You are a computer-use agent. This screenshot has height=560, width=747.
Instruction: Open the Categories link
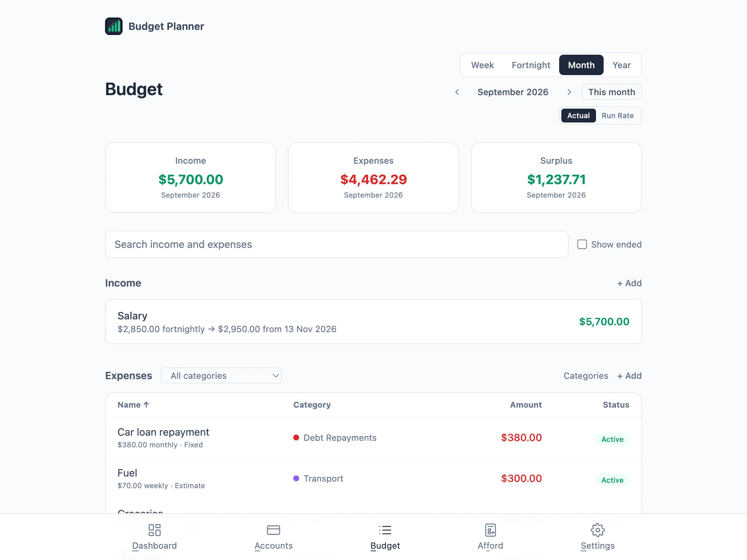click(x=586, y=376)
